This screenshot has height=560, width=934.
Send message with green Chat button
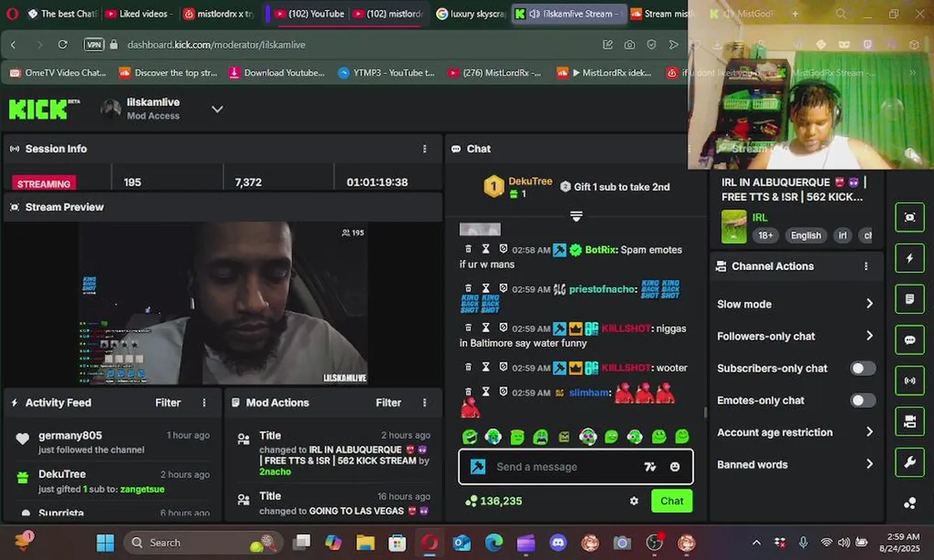672,501
